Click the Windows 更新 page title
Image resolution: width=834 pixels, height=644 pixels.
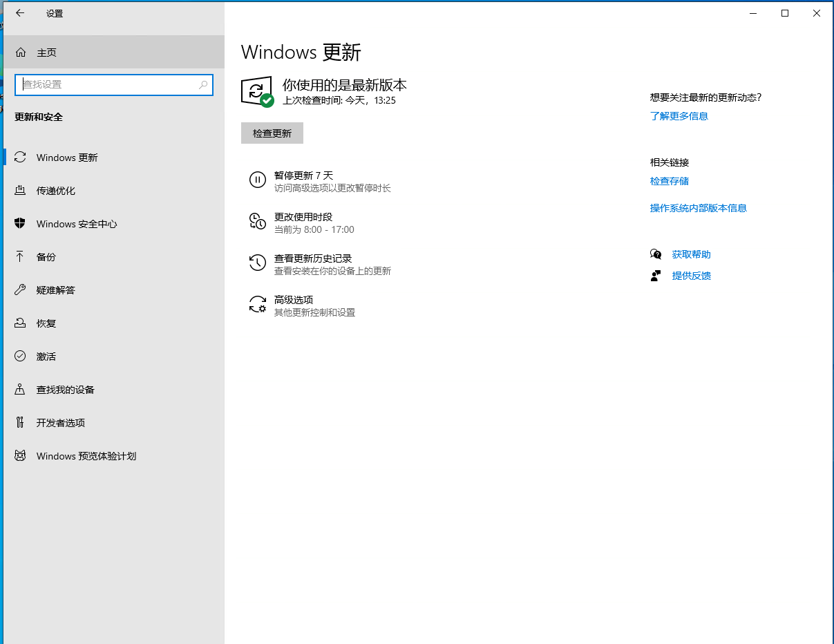[301, 53]
